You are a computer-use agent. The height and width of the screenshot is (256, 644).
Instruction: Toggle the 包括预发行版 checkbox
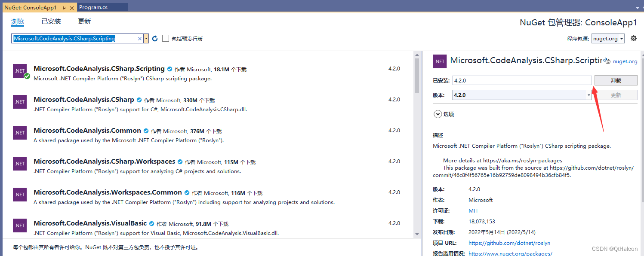(x=166, y=39)
